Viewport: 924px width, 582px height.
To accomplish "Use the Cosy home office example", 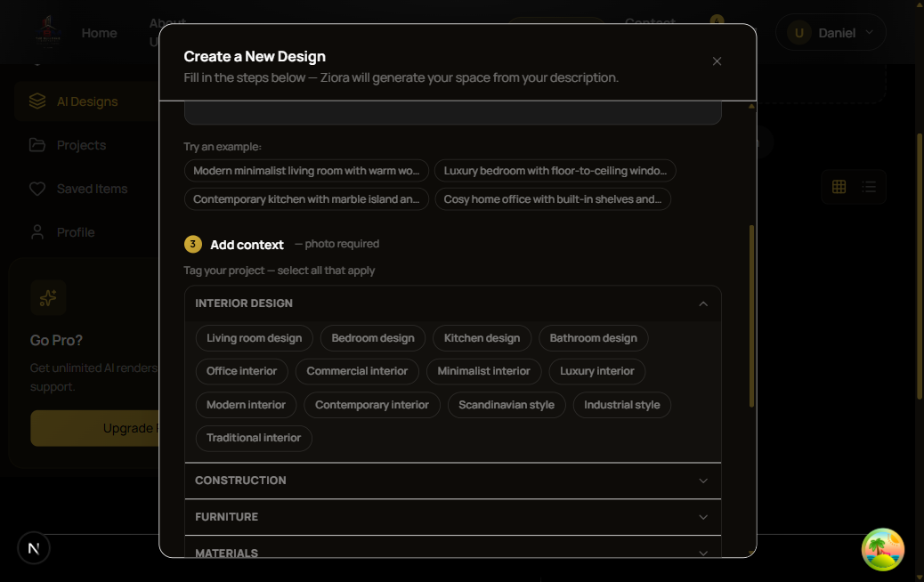I will point(553,199).
